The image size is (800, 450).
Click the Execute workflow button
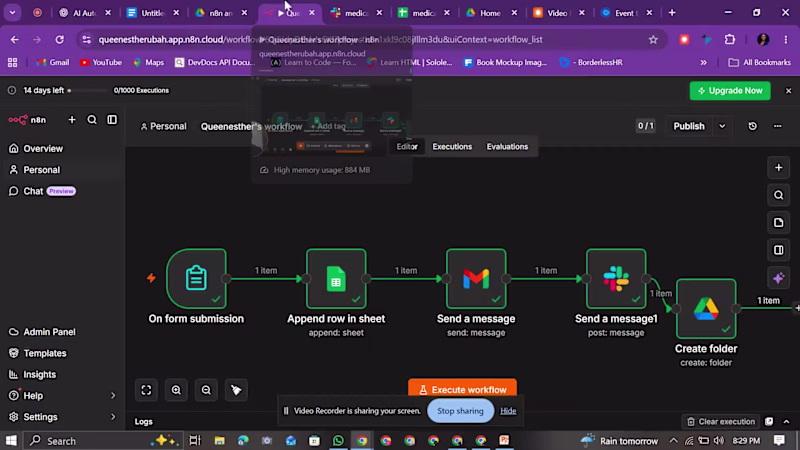point(462,389)
